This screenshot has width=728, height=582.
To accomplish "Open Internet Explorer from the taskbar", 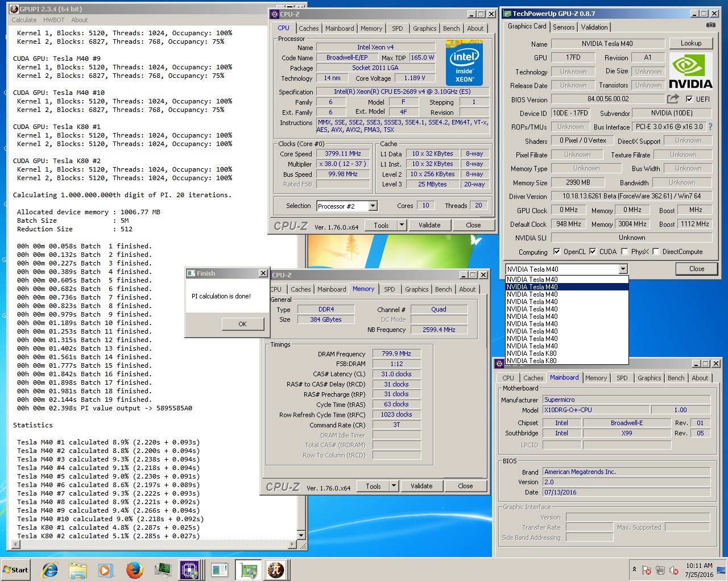I will 51,569.
